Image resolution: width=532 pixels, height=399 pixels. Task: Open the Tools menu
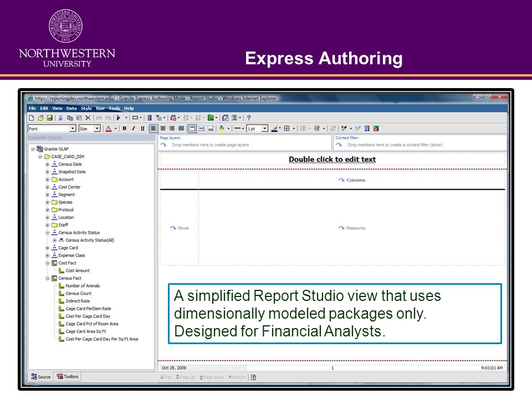click(x=114, y=108)
